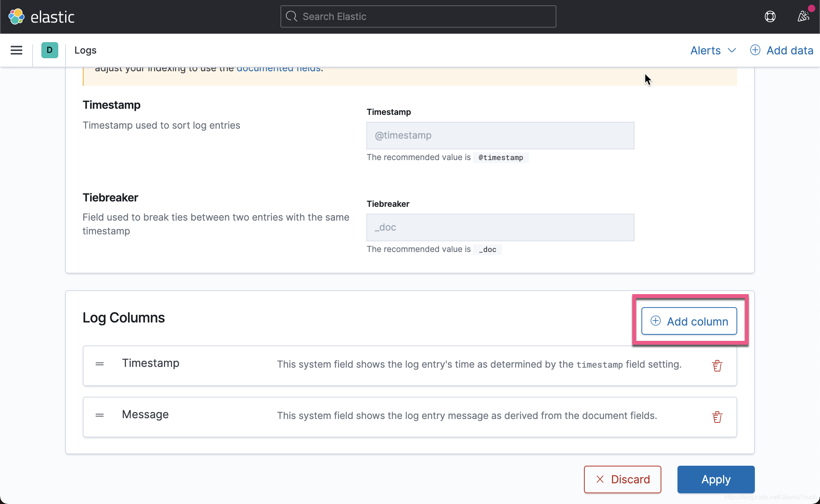Apply the log settings
Screen dimensions: 820x504
[x=716, y=479]
